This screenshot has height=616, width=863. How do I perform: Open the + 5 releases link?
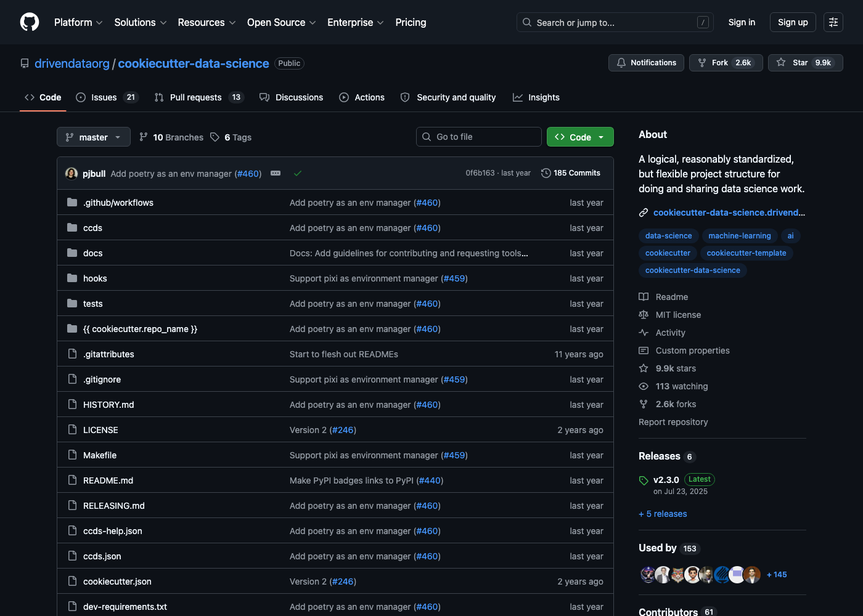[x=663, y=514]
